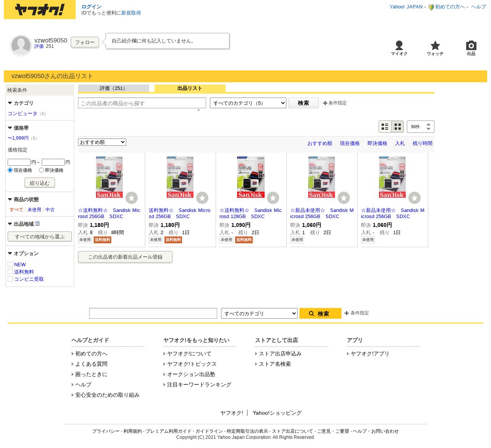Click the 〜1,999円 price range link

coord(18,138)
